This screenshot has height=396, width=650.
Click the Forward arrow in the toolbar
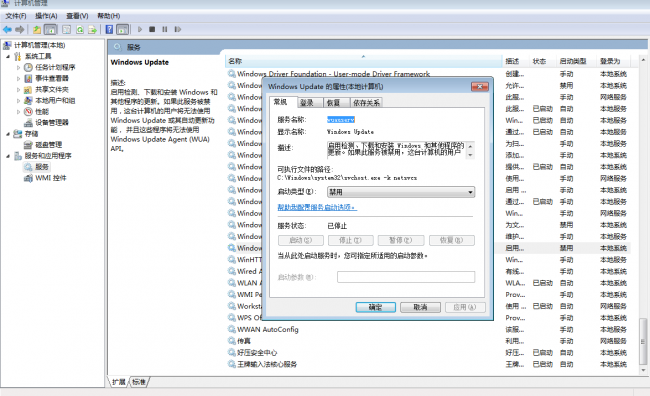point(19,29)
